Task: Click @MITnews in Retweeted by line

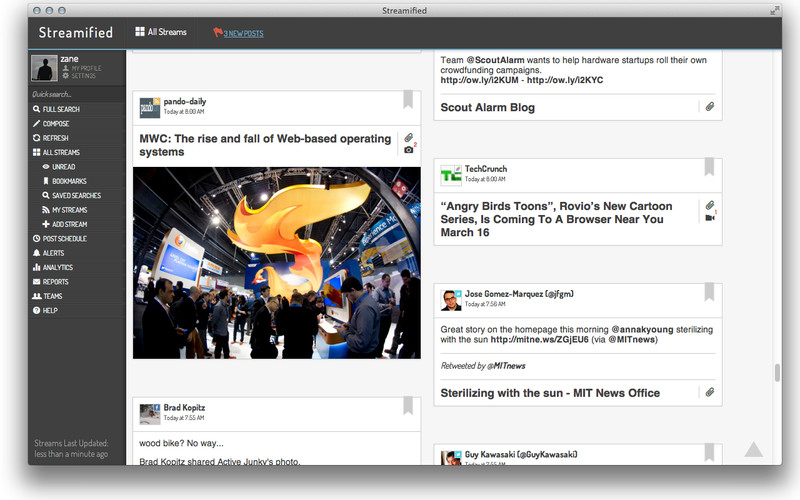Action: [506, 366]
